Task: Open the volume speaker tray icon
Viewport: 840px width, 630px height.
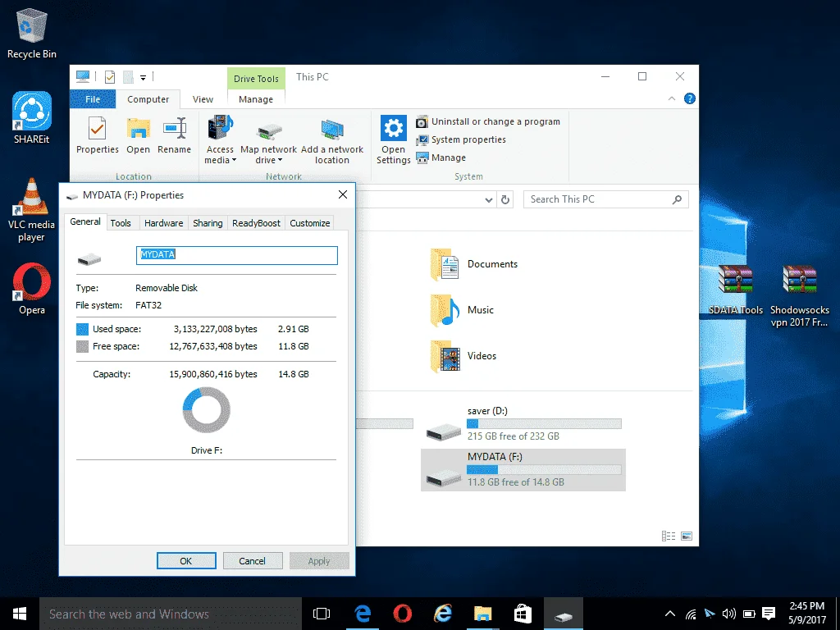Action: pyautogui.click(x=728, y=614)
